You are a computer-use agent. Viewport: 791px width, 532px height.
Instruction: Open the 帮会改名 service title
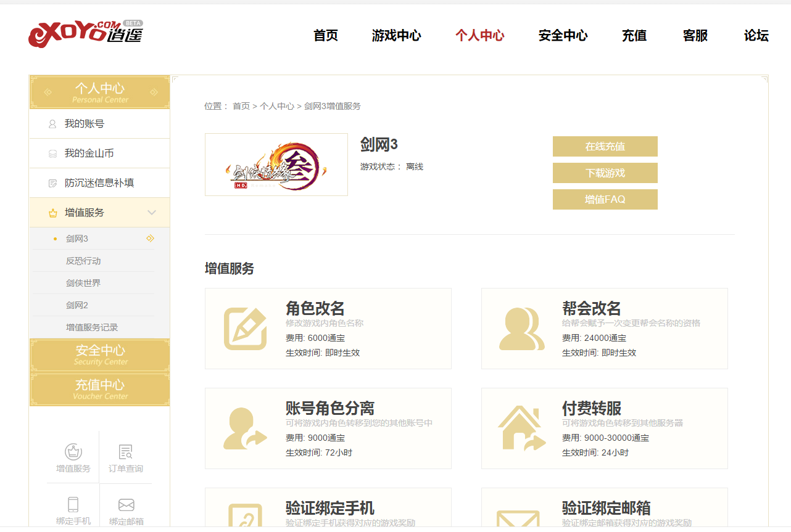[x=592, y=308]
